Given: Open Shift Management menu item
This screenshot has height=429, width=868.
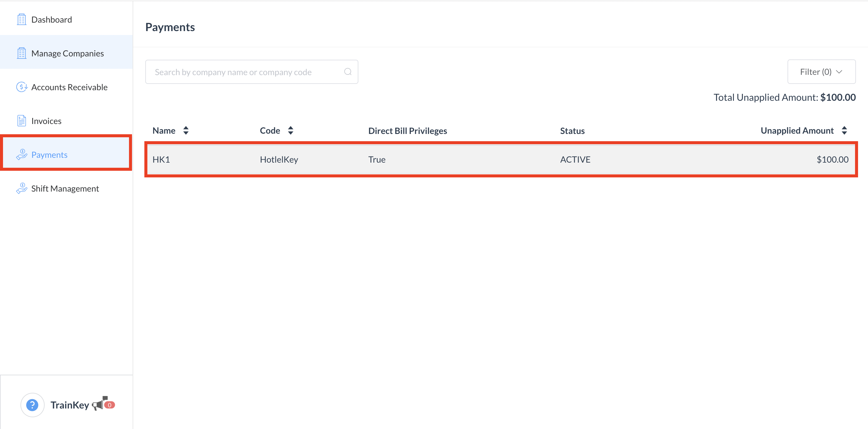Looking at the screenshot, I should click(65, 188).
